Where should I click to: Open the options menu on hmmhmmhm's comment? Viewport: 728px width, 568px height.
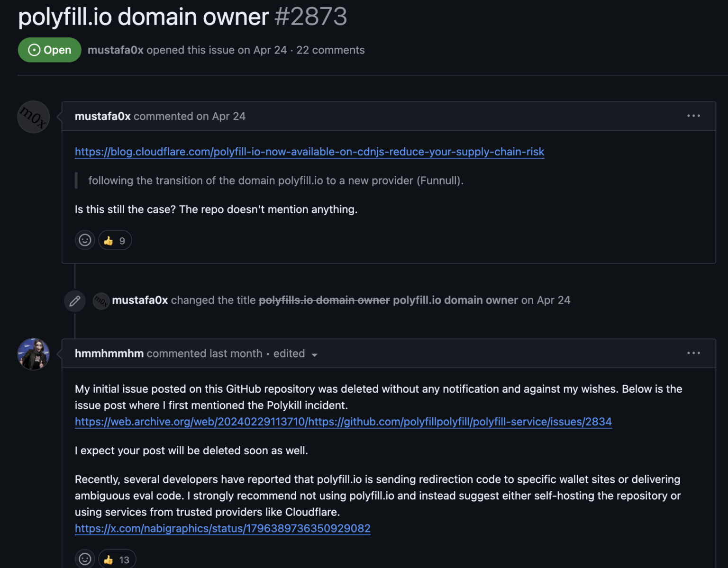coord(693,353)
